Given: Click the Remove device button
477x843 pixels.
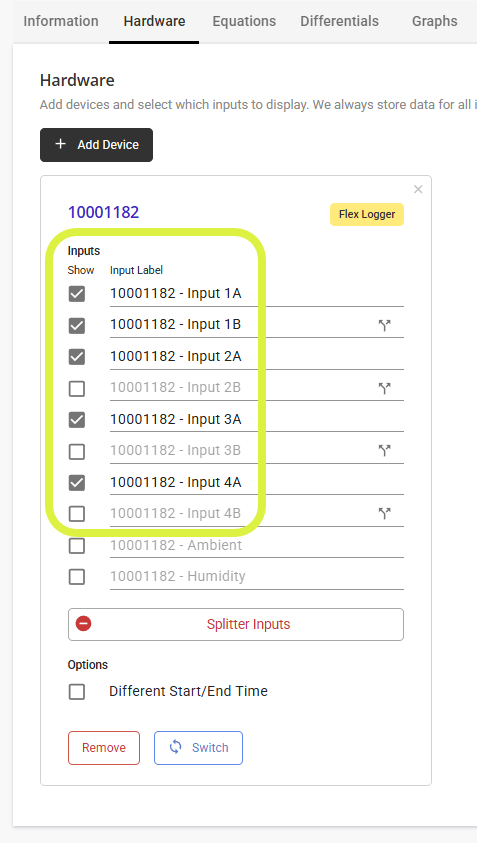Looking at the screenshot, I should coord(104,748).
